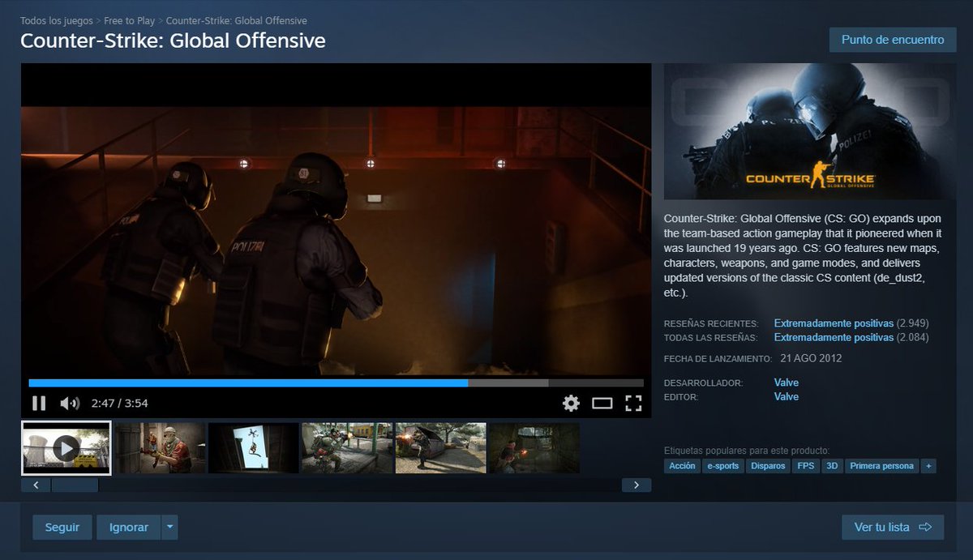Go to Free to Play breadcrumb

pyautogui.click(x=130, y=20)
